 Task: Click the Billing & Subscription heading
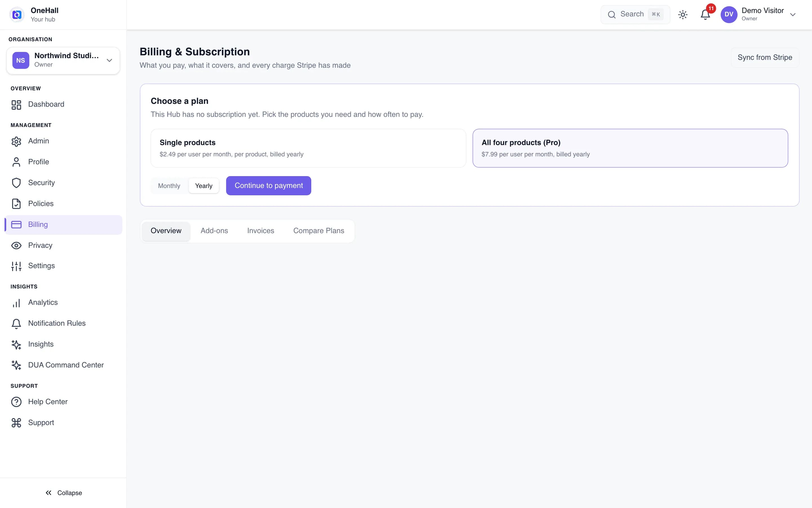pos(195,52)
